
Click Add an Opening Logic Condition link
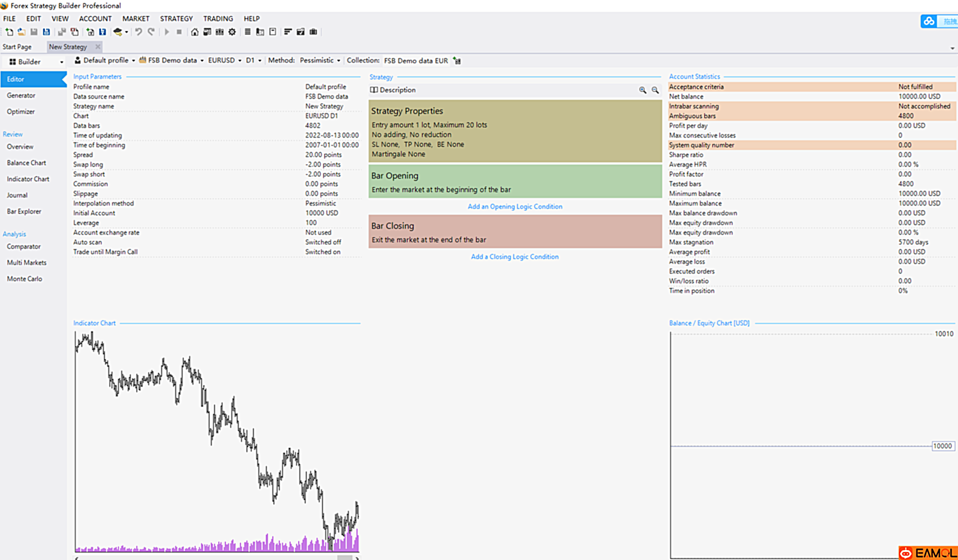click(x=515, y=207)
